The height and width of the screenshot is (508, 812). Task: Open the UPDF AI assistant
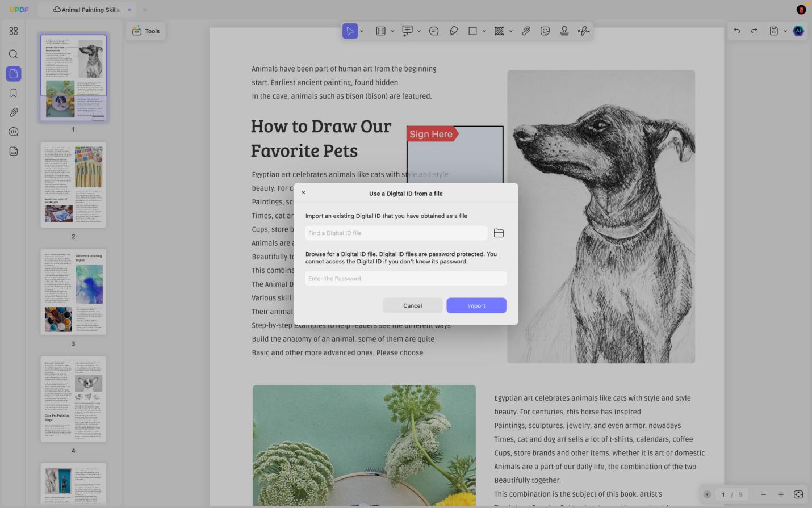[798, 31]
